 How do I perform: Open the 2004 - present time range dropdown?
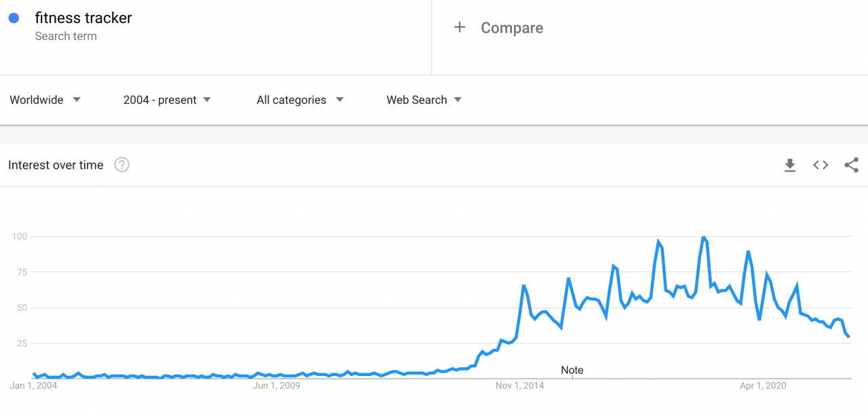167,100
